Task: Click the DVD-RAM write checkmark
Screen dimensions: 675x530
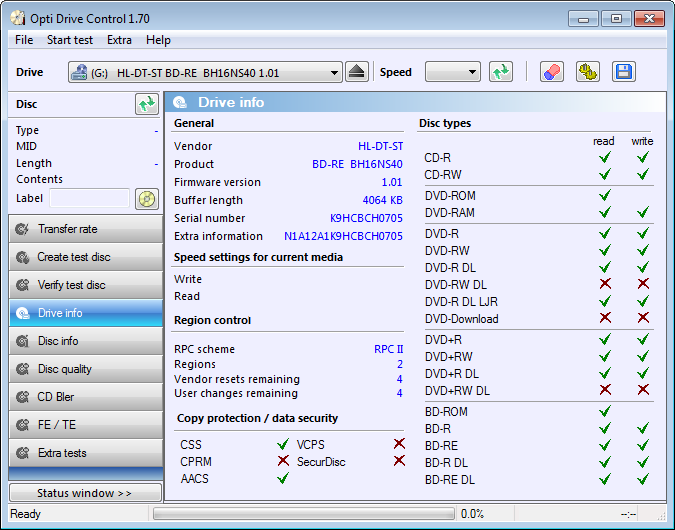Action: [643, 212]
